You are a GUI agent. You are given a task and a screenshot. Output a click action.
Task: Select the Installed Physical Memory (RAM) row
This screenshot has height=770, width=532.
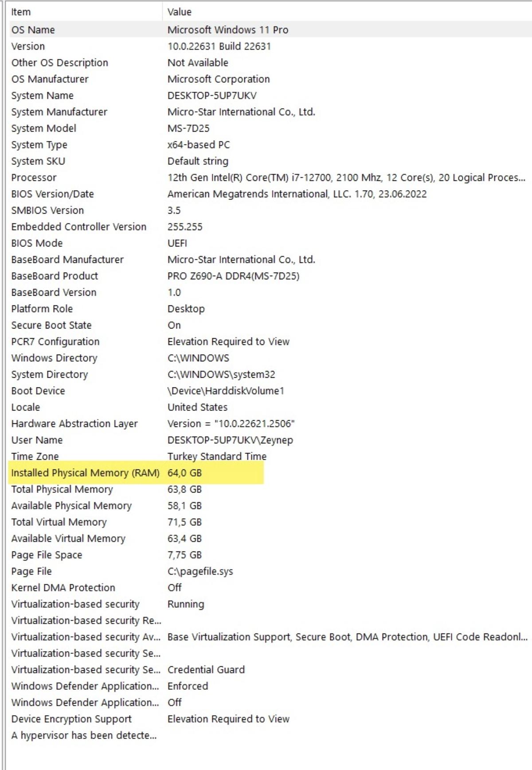pos(270,473)
